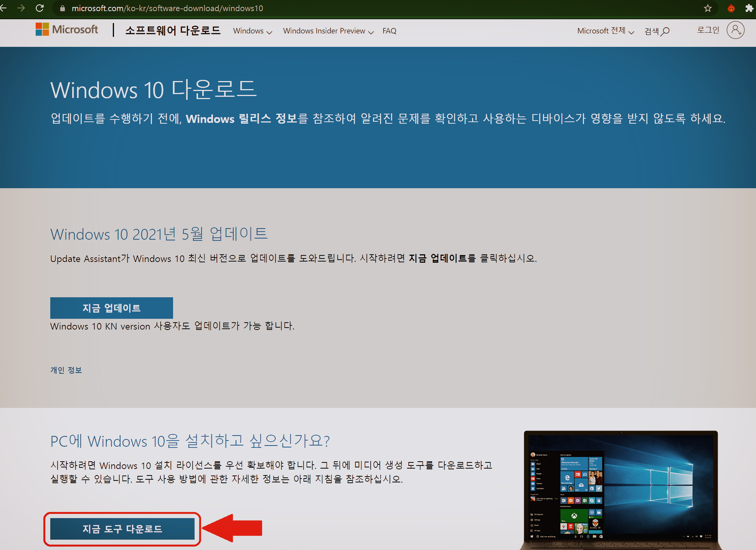This screenshot has width=756, height=550.
Task: Click the Microsoft logo
Action: click(x=67, y=30)
